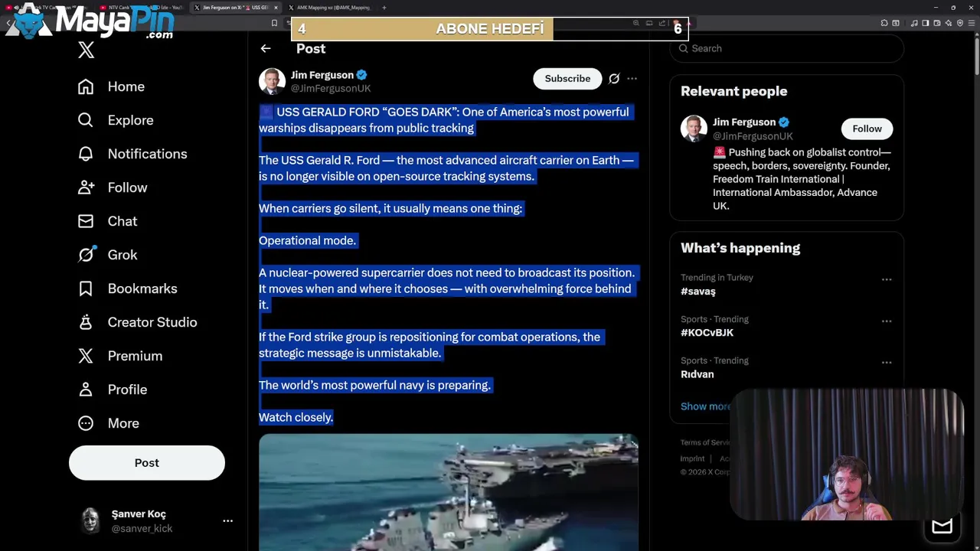
Task: Open a new browser tab with the plus
Action: (384, 8)
